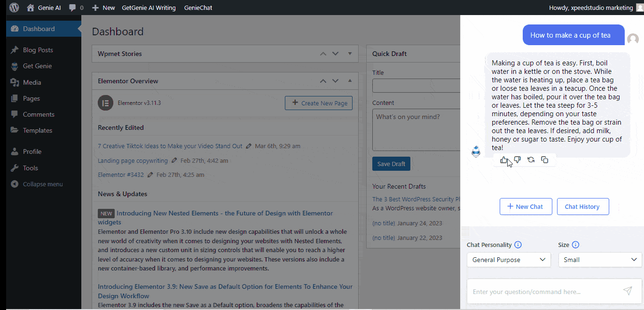Click the Tools wrench icon
Viewport: 644px width, 310px height.
point(15,168)
